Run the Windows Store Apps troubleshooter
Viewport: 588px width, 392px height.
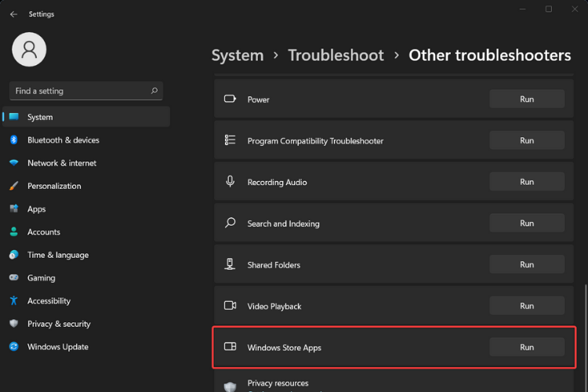(x=527, y=347)
